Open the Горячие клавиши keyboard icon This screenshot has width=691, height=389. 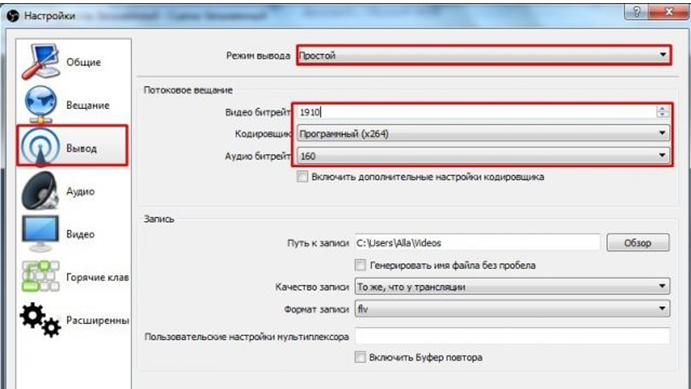[40, 276]
